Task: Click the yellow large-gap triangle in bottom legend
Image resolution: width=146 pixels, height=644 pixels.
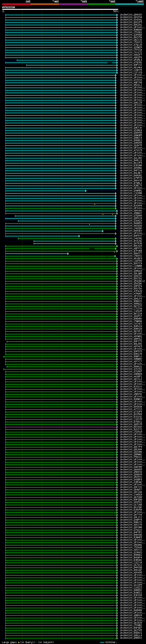Action: click(19, 642)
